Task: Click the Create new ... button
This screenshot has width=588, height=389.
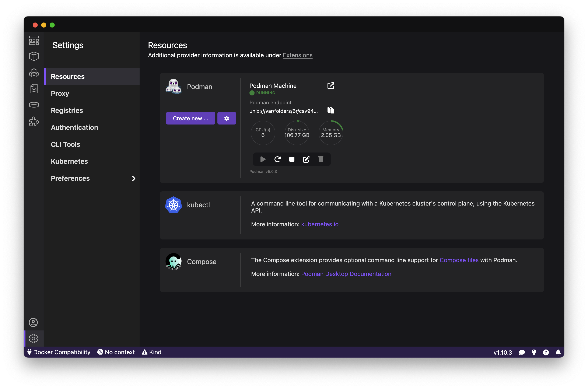Action: pos(190,118)
